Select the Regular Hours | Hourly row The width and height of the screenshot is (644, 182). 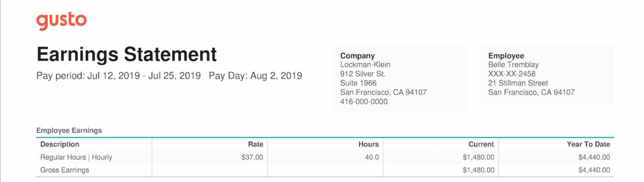pos(325,157)
